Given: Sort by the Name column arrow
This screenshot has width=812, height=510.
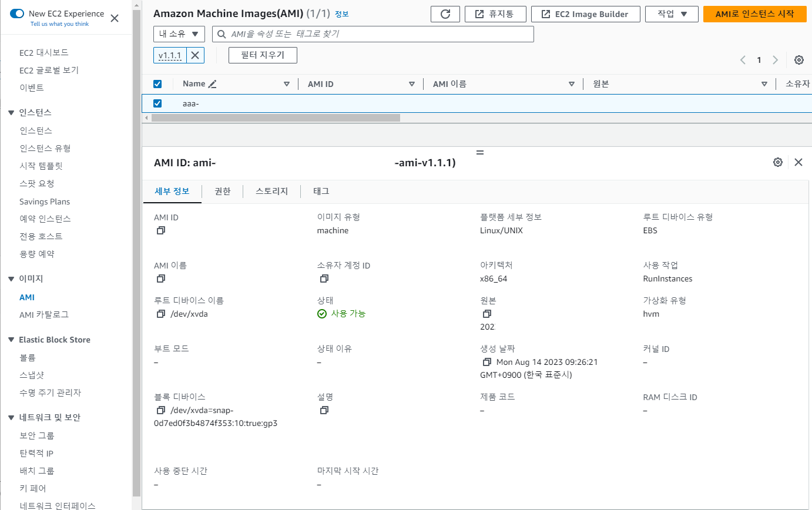Looking at the screenshot, I should [x=287, y=84].
